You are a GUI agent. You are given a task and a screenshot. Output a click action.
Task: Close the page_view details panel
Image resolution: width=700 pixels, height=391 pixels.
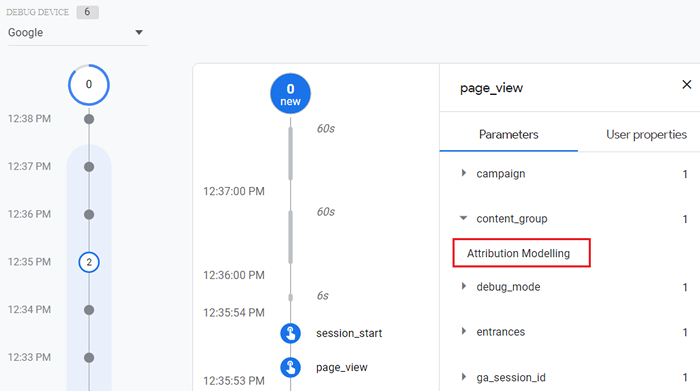tap(687, 84)
